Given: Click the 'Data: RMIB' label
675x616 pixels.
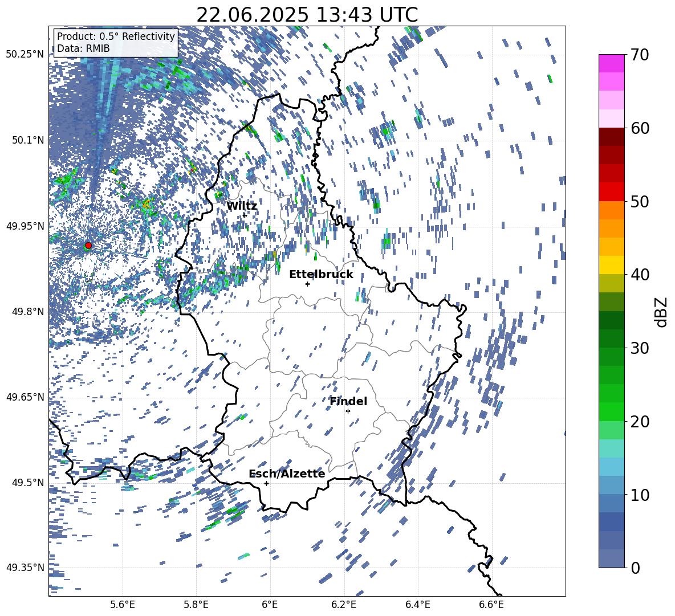Looking at the screenshot, I should 83,48.
